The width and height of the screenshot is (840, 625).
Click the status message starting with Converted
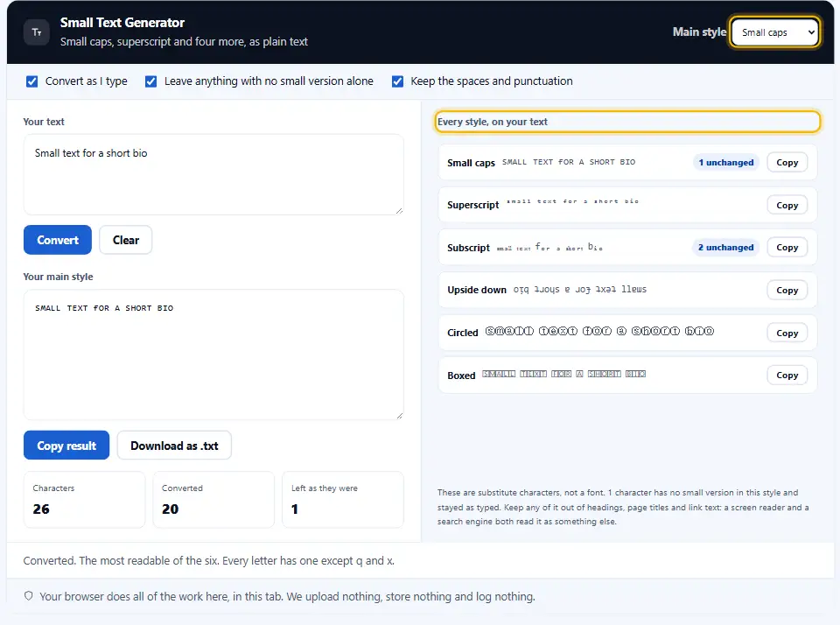(x=209, y=561)
